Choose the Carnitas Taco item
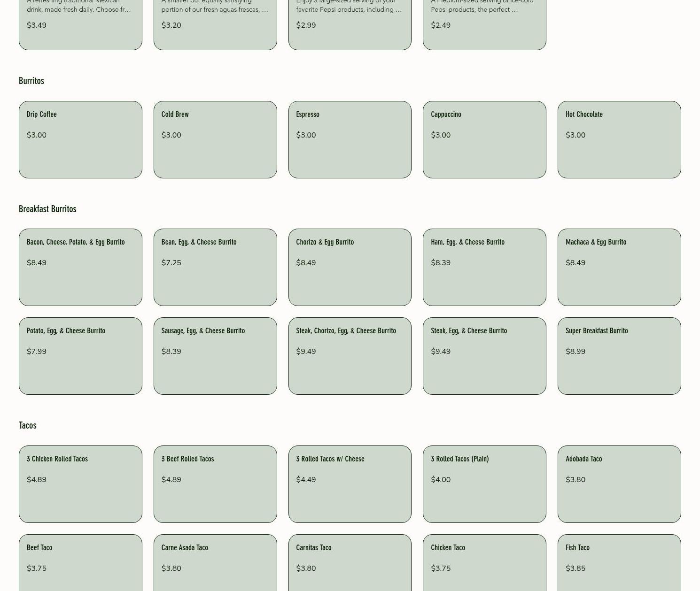 pos(350,562)
